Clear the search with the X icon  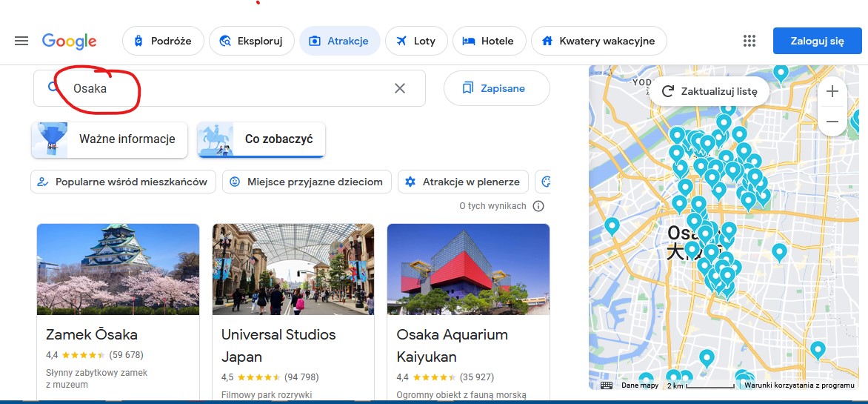pos(400,88)
